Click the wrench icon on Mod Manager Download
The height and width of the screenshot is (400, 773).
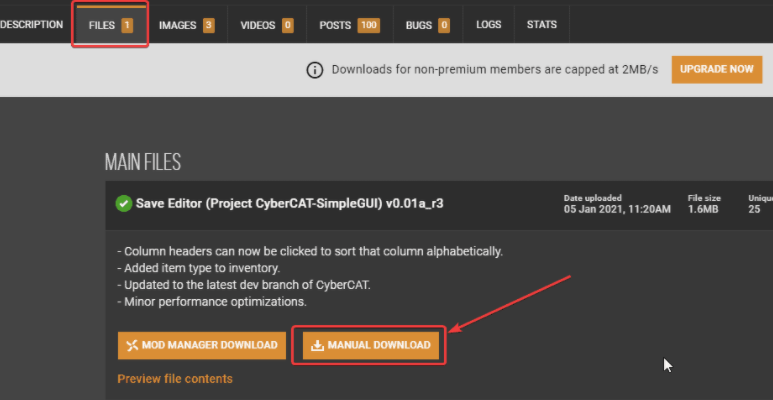click(132, 346)
